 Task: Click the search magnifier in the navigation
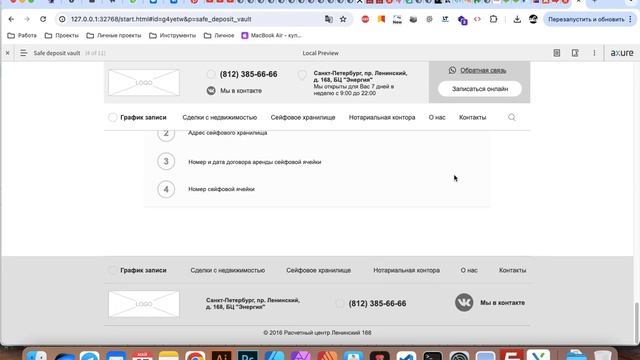pos(512,118)
